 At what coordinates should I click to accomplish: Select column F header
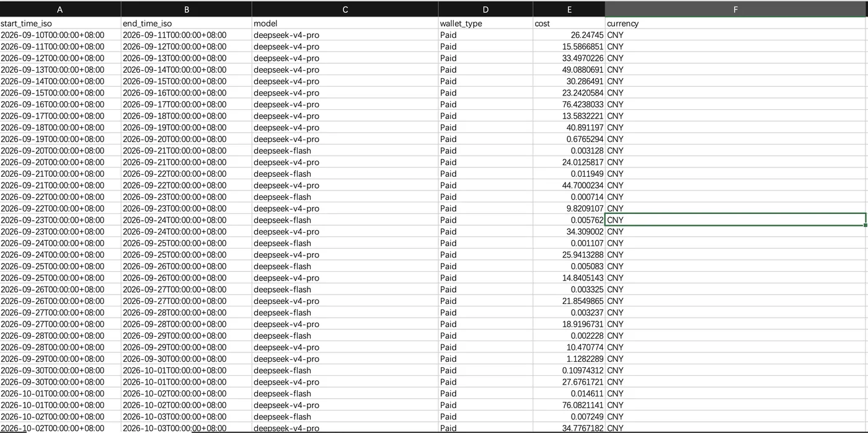[x=736, y=9]
